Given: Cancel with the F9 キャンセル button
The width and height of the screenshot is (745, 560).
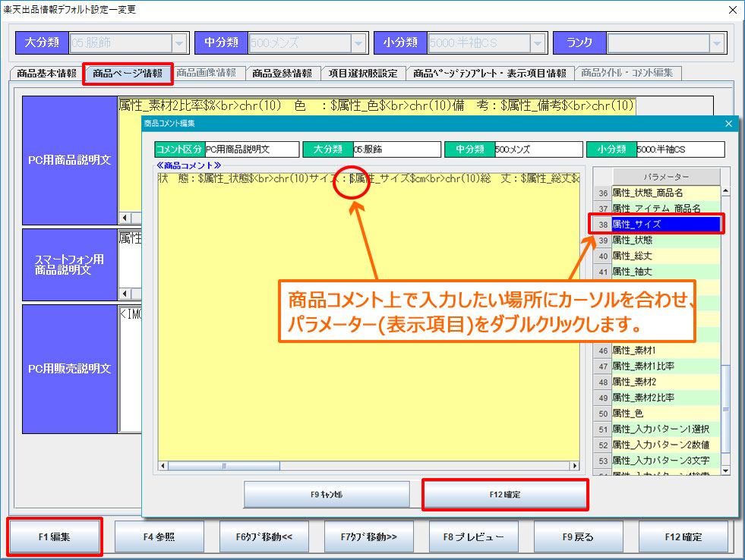Looking at the screenshot, I should tap(327, 494).
